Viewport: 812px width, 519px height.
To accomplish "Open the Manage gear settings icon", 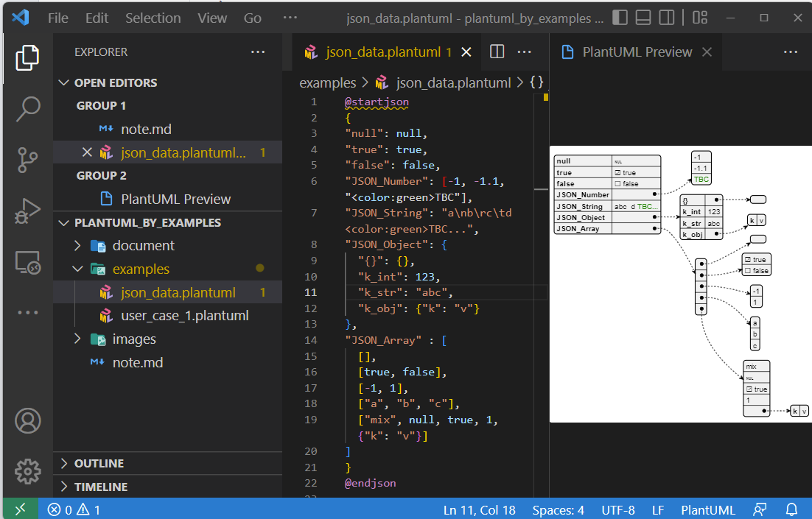I will (x=27, y=471).
